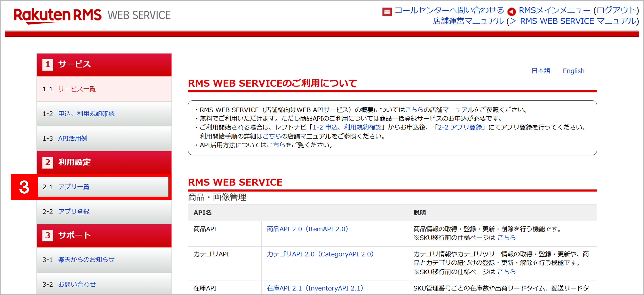The width and height of the screenshot is (644, 295).
Task: Click 「2-2 アプリ登録」 link in notice box
Action: pos(460,127)
